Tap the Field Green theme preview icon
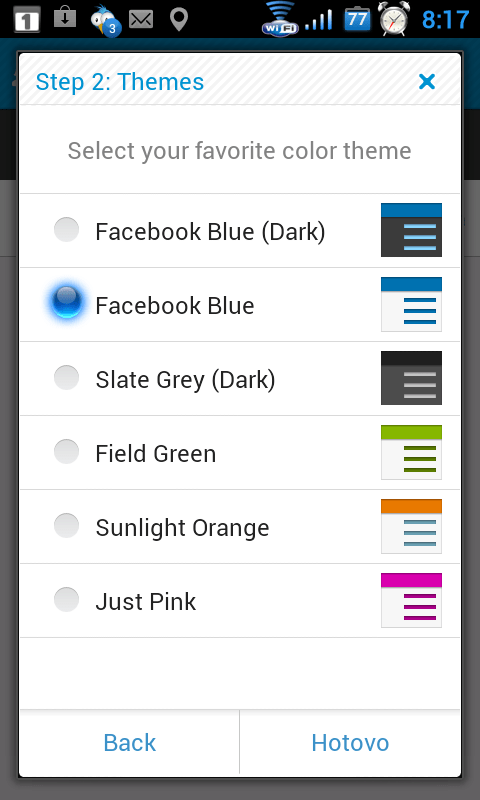Image resolution: width=480 pixels, height=800 pixels. pos(411,452)
